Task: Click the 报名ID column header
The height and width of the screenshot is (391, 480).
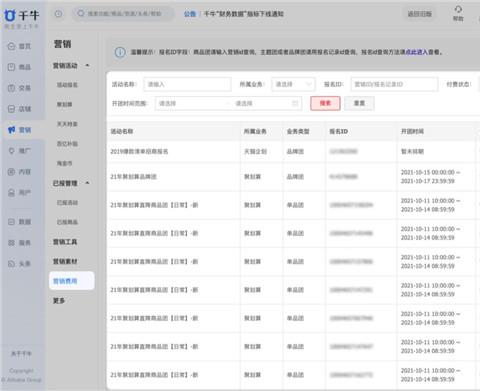Action: pyautogui.click(x=338, y=132)
